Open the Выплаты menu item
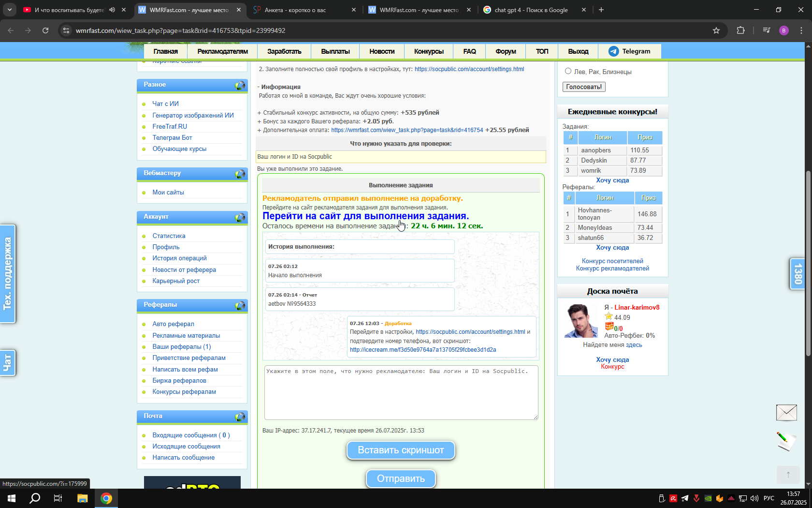The image size is (812, 508). click(335, 51)
